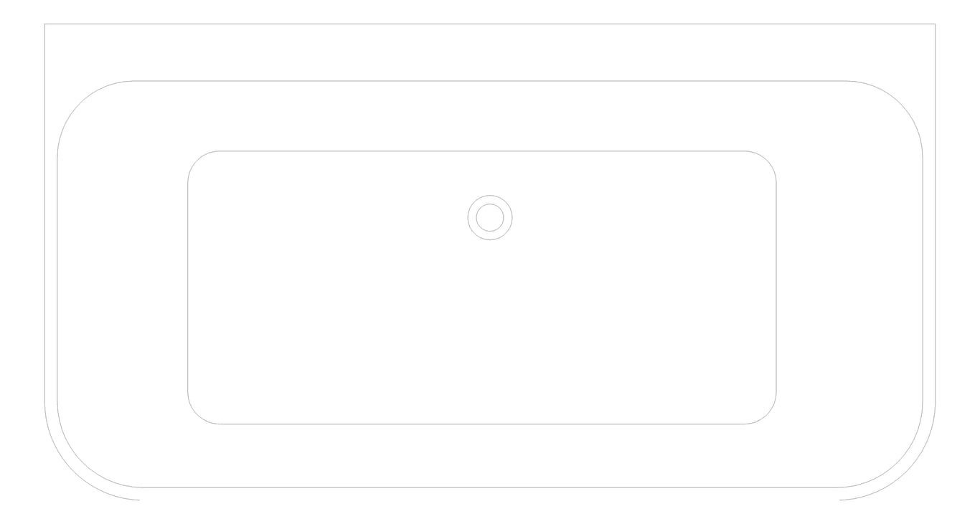
Task: Click the bottom edge of the rim outline
Action: pyautogui.click(x=490, y=487)
